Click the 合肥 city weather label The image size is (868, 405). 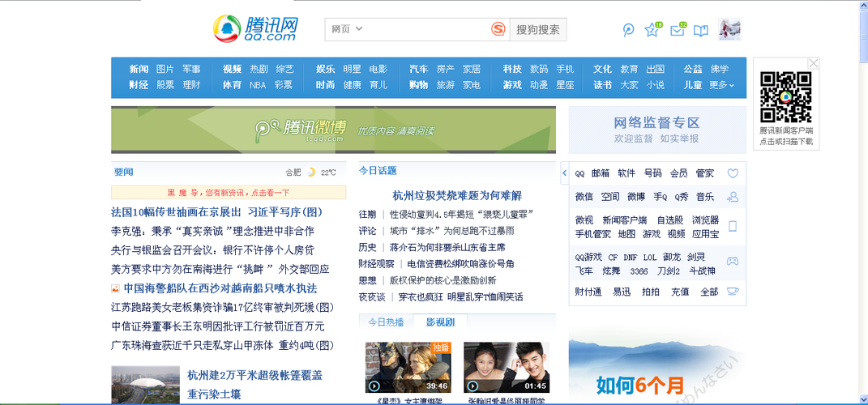(293, 173)
